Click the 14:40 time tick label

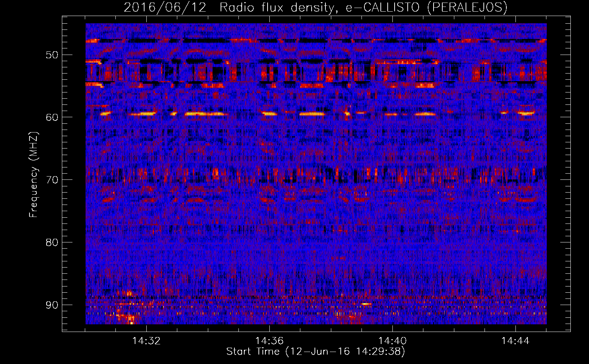(392, 341)
